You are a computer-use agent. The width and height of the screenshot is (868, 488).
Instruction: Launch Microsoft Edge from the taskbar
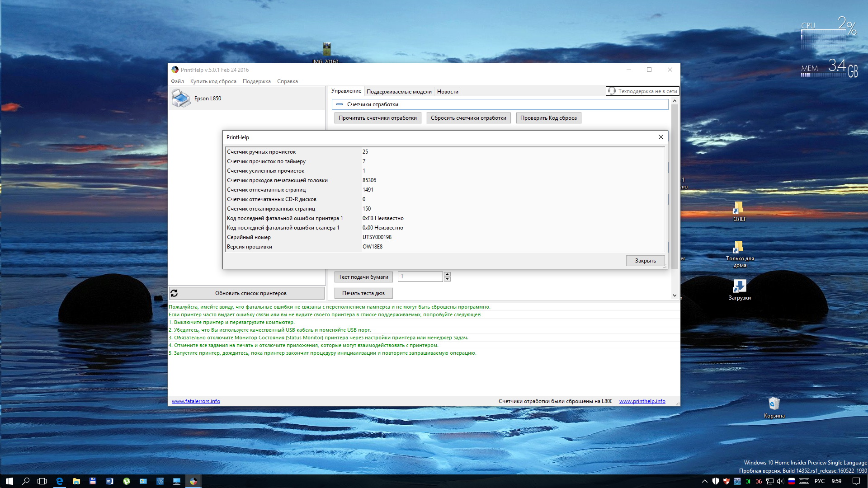59,481
